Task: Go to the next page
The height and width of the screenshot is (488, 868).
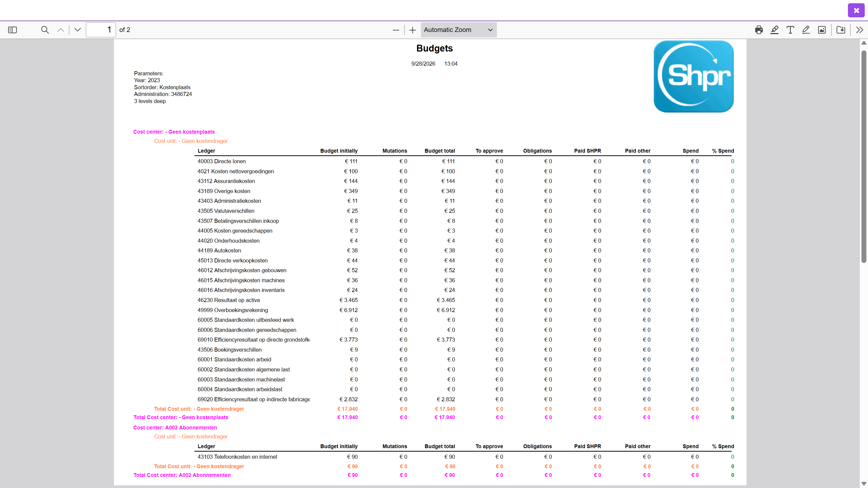Action: click(78, 30)
